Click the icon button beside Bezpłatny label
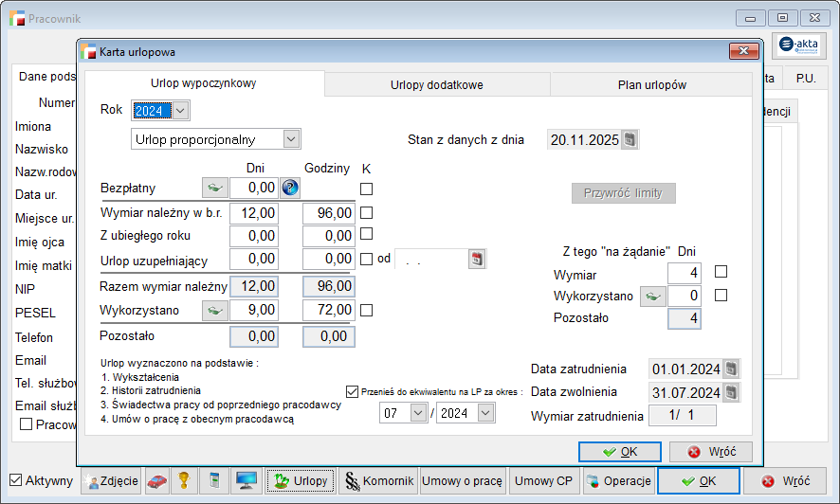 point(215,188)
